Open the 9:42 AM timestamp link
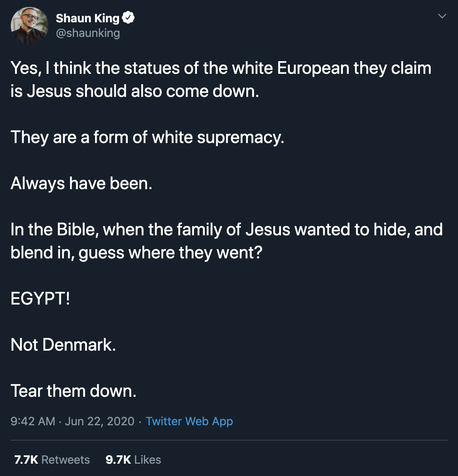Image resolution: width=458 pixels, height=476 pixels. pos(33,421)
